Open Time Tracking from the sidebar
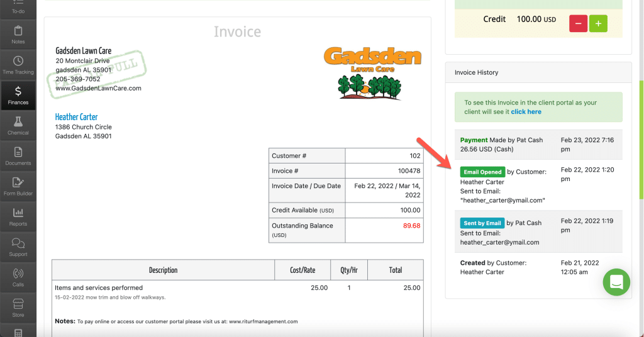The width and height of the screenshot is (644, 337). (18, 65)
